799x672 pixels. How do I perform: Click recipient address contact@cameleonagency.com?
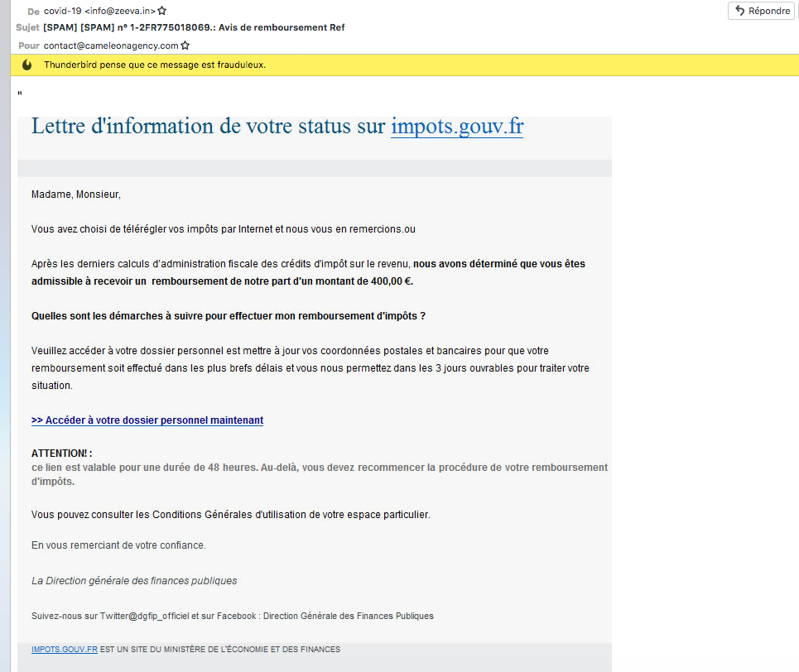pos(111,46)
